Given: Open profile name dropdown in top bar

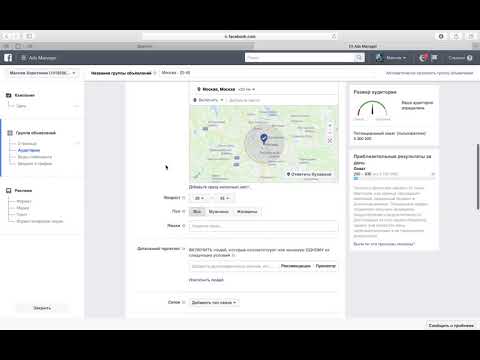Looking at the screenshot, I should point(396,58).
